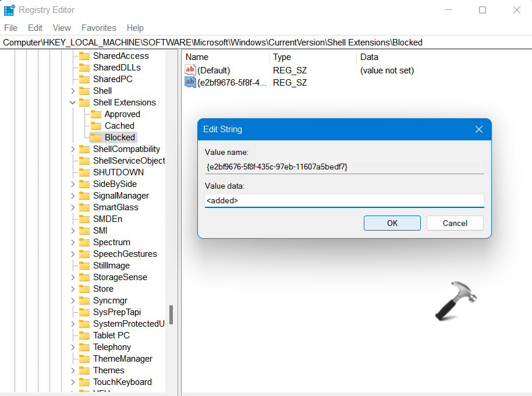Screen dimensions: 532x396
Task: Click the Value data text field
Action: (x=344, y=200)
